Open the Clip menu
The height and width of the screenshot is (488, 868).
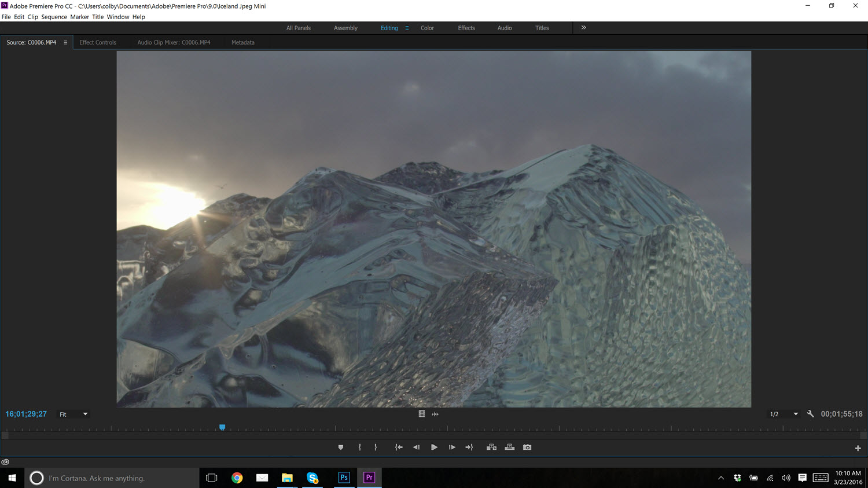click(x=32, y=17)
